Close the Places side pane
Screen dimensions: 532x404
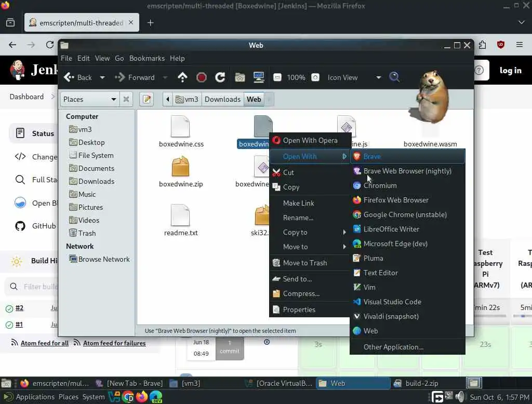pos(126,99)
